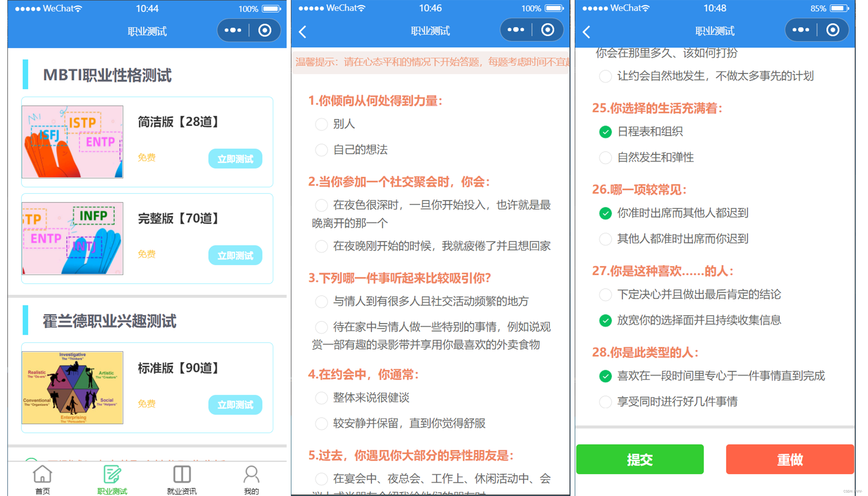Tap the circle target icon on right screen
Viewport: 868px width, 496px height.
coord(833,30)
